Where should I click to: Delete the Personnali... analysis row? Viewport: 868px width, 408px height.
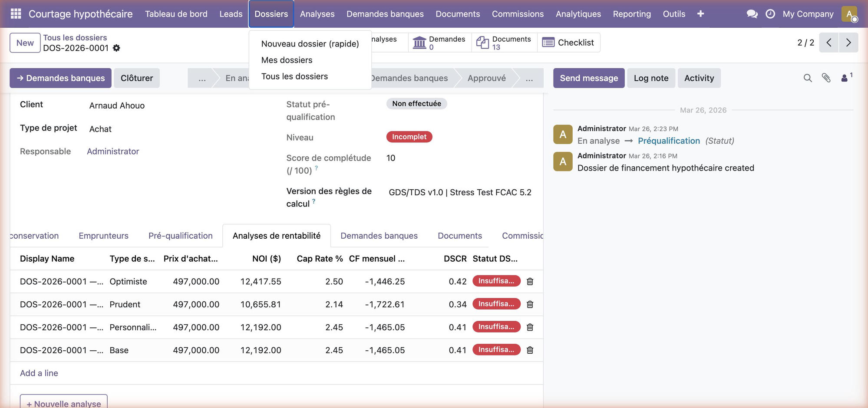point(530,327)
